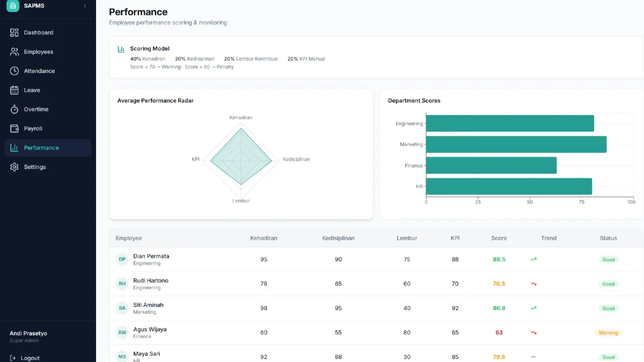The height and width of the screenshot is (362, 644).
Task: Click the Logout arrow icon
Action: point(13,358)
